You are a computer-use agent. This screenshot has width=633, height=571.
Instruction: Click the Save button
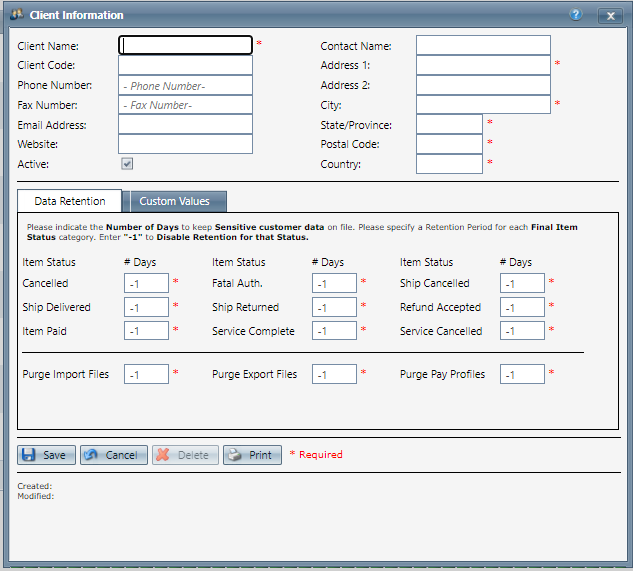pos(46,455)
